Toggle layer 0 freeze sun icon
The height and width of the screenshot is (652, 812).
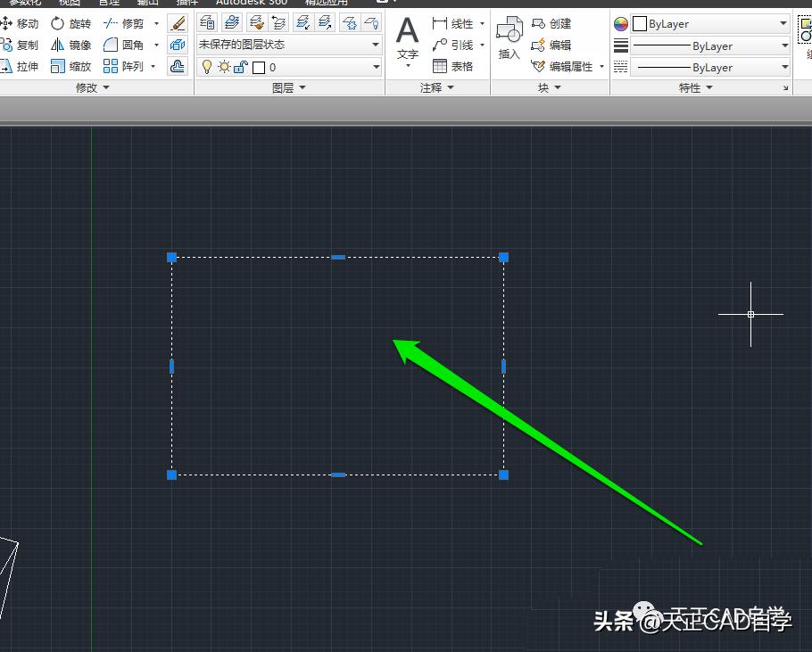click(224, 67)
